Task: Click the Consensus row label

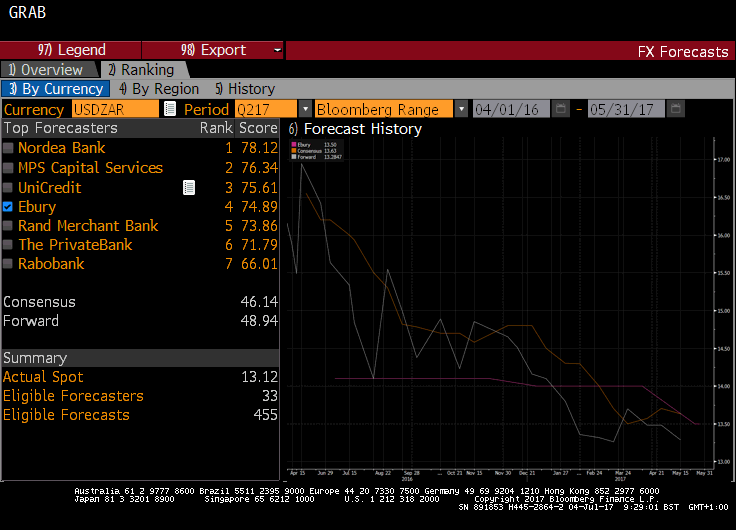Action: (39, 302)
